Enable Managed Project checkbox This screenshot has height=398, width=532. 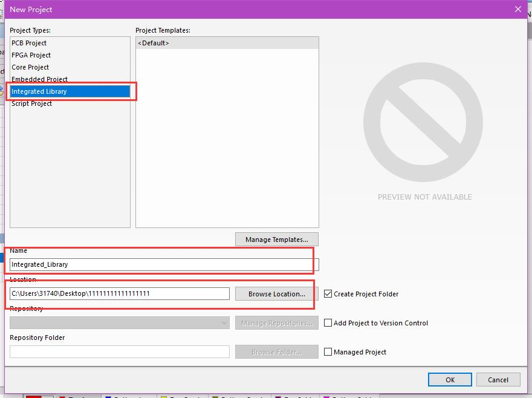328,352
